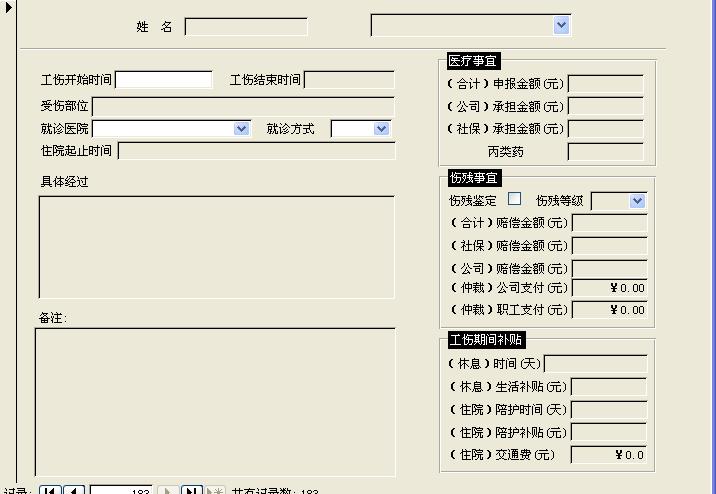Open the 就诊方式 dropdown
This screenshot has width=716, height=494.
coord(380,129)
